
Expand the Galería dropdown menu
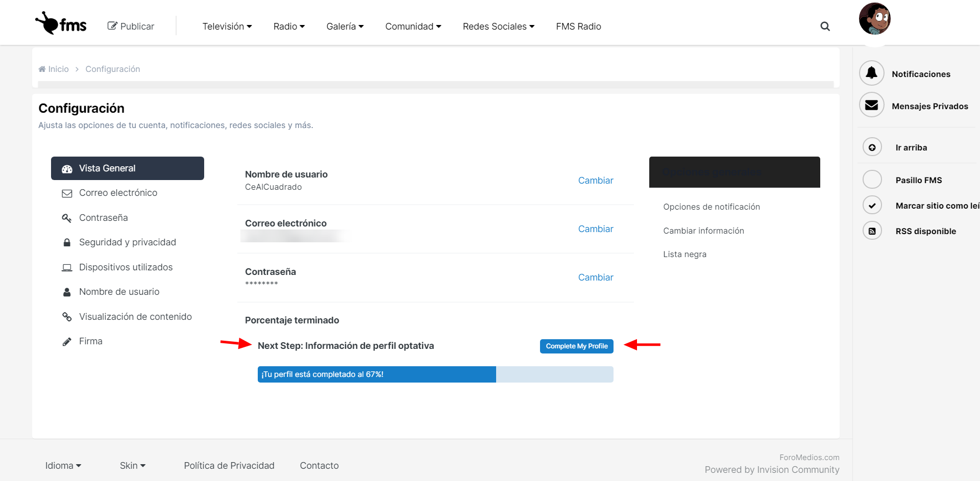point(345,26)
